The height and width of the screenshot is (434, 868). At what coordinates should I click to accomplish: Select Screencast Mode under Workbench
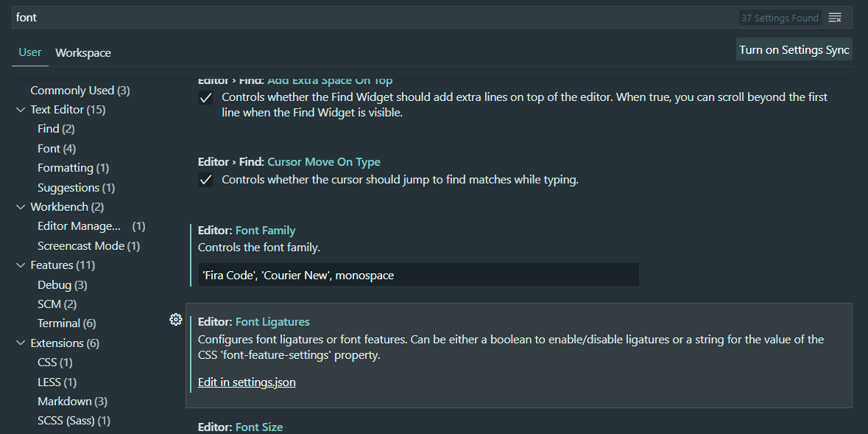point(88,245)
